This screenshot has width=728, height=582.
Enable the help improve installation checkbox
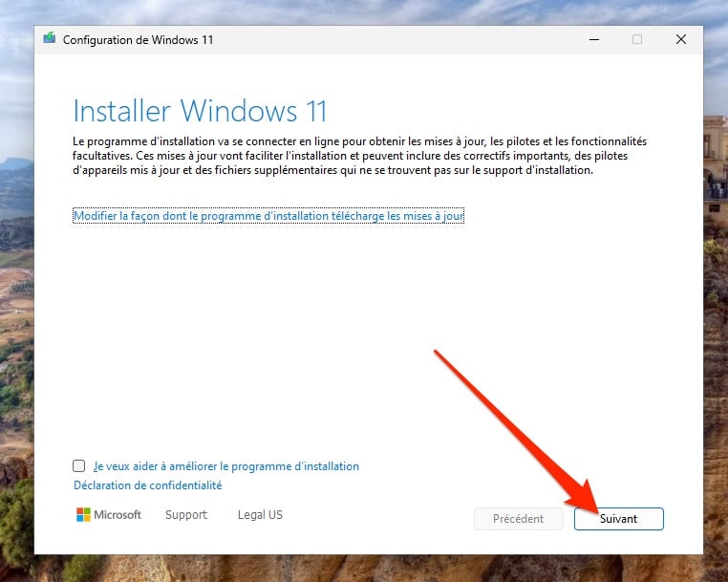(79, 466)
